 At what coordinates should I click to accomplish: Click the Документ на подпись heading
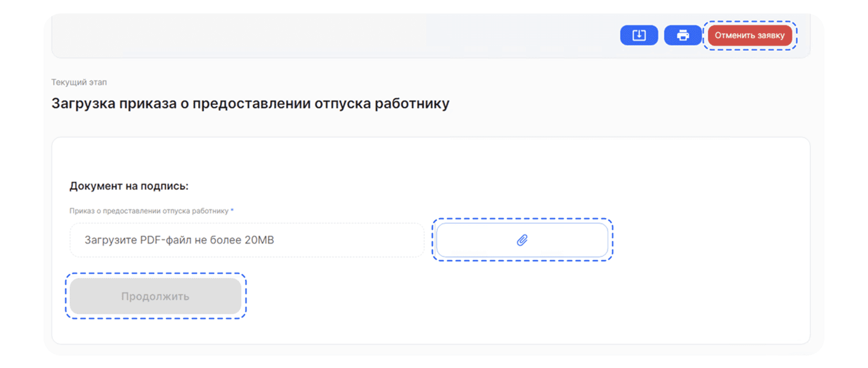point(129,186)
